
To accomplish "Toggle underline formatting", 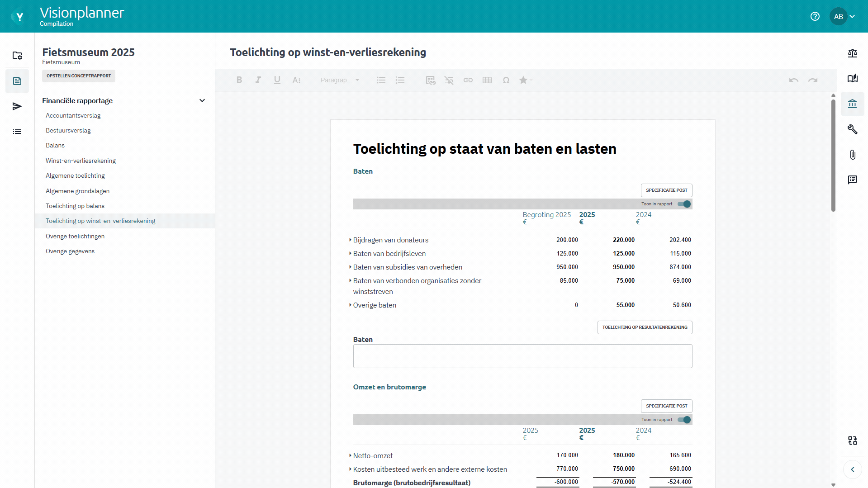I will click(x=277, y=80).
